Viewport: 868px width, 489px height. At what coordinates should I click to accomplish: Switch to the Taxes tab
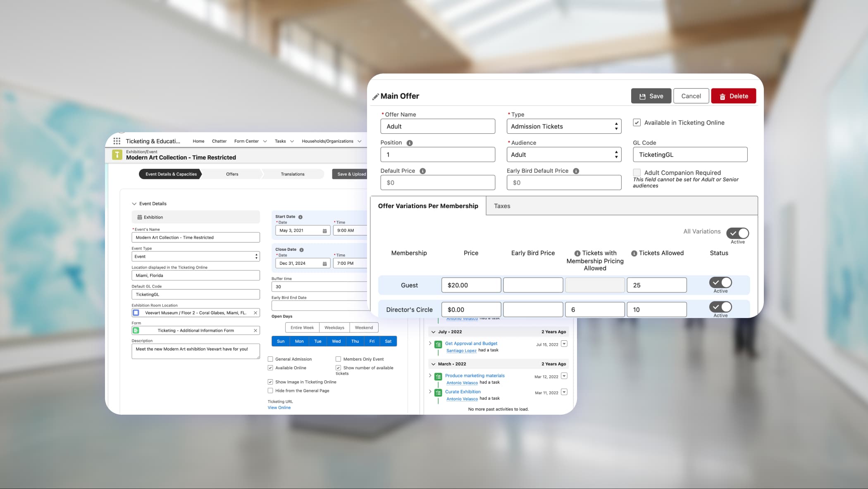click(x=502, y=206)
